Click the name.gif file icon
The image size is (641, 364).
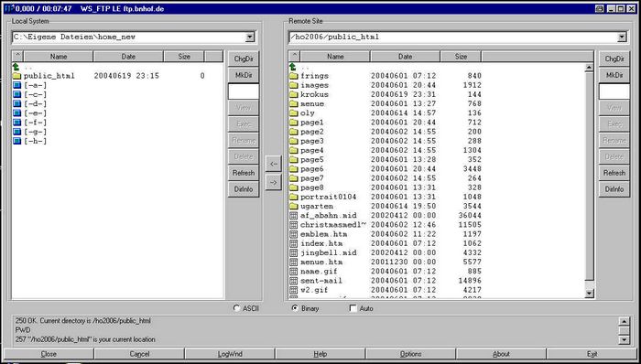coord(294,272)
